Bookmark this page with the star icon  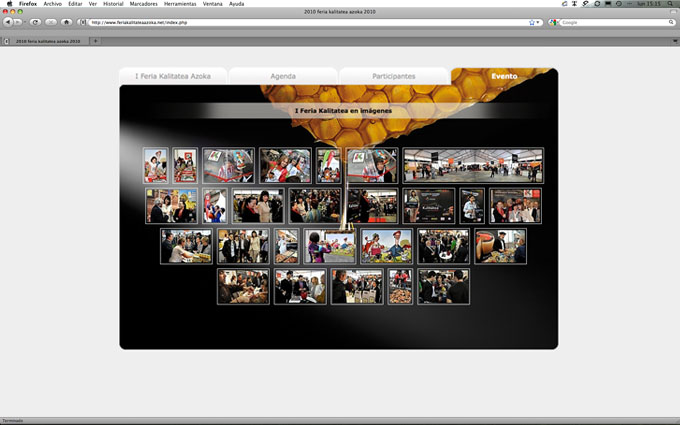[532, 22]
